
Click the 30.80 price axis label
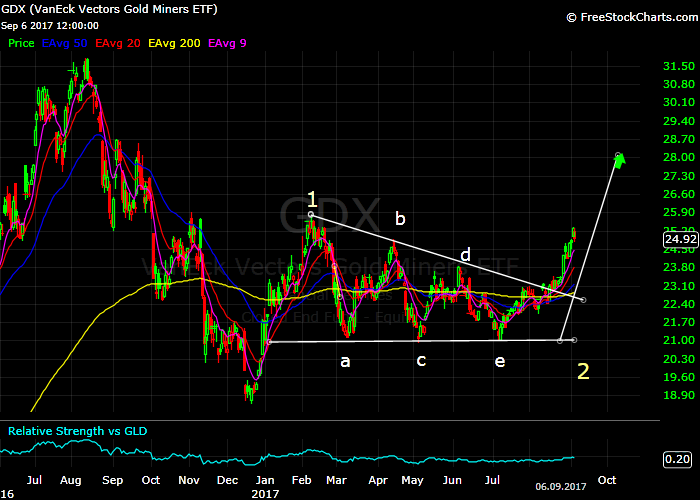pyautogui.click(x=679, y=84)
